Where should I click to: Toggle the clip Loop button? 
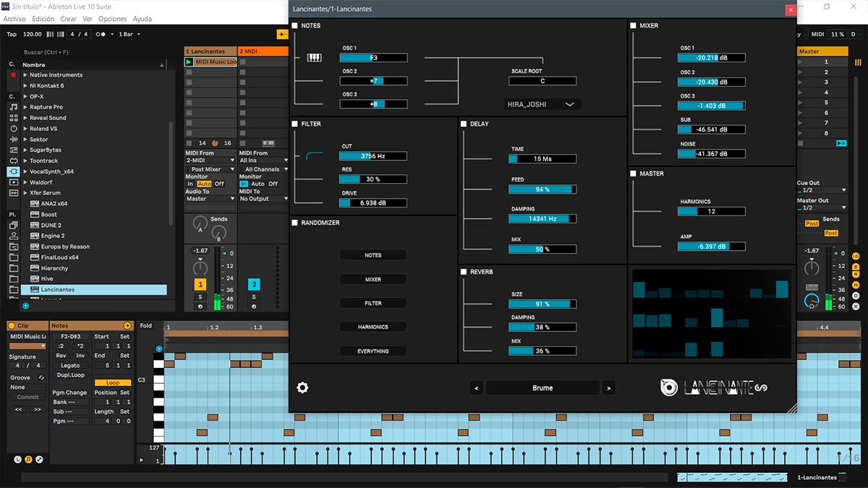pyautogui.click(x=113, y=382)
